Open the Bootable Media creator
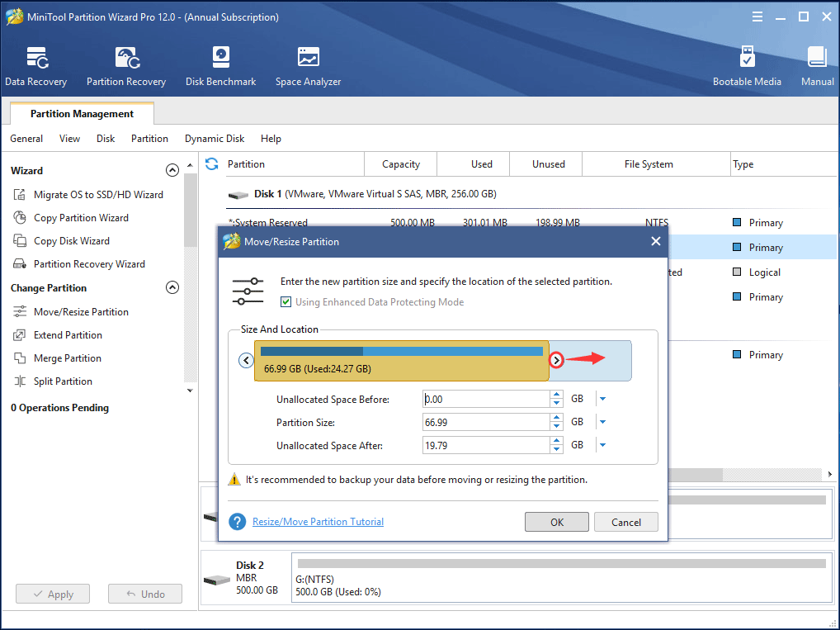Image resolution: width=840 pixels, height=630 pixels. [747, 64]
